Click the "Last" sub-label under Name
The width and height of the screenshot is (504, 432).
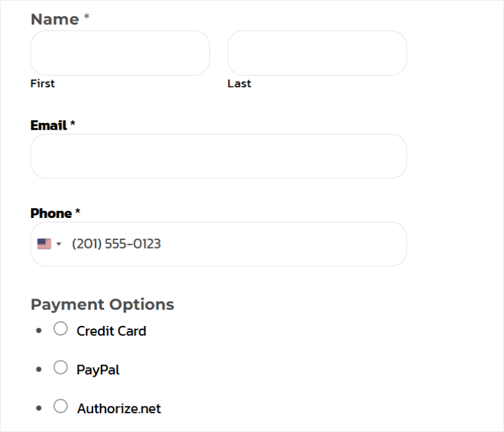[x=239, y=84]
